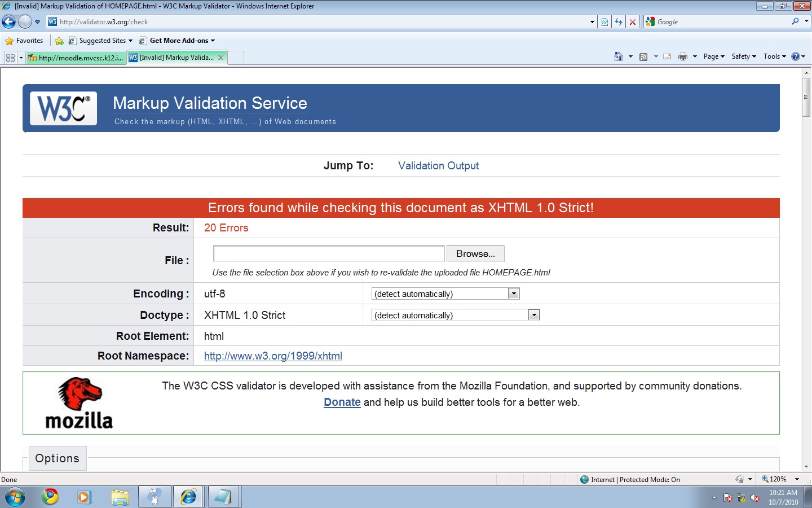The height and width of the screenshot is (508, 812).
Task: Click the RSS feeds icon
Action: (x=643, y=56)
